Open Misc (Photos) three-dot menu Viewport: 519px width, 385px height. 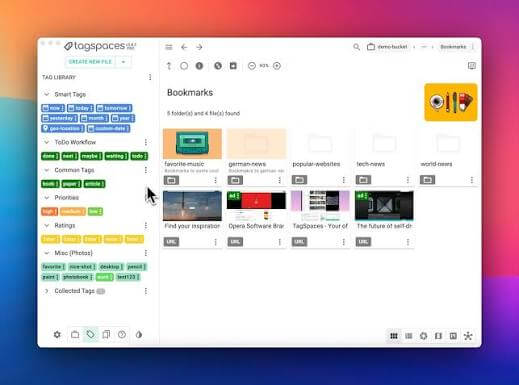click(146, 253)
